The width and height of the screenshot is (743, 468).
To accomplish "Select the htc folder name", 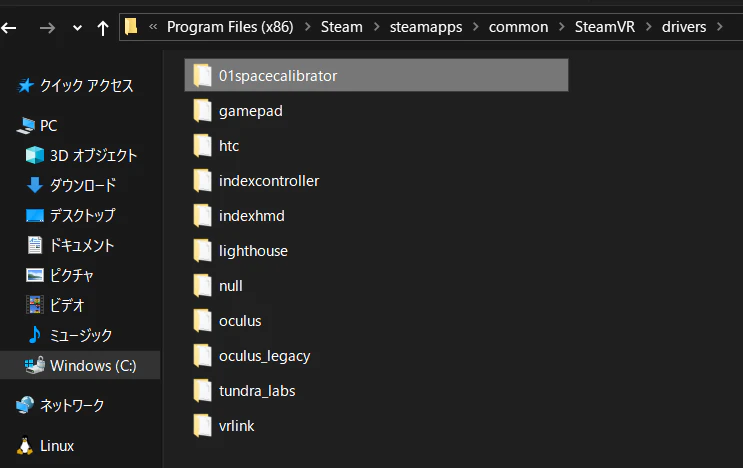I will click(229, 146).
